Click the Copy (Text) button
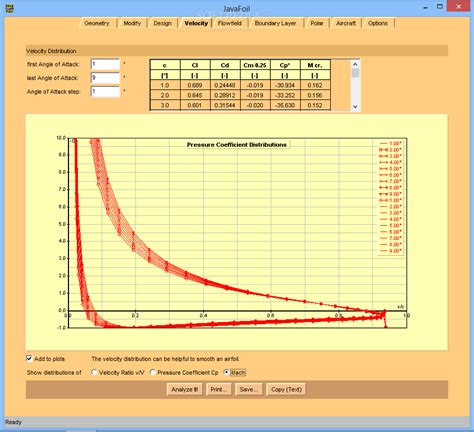The image size is (474, 432). pyautogui.click(x=286, y=389)
